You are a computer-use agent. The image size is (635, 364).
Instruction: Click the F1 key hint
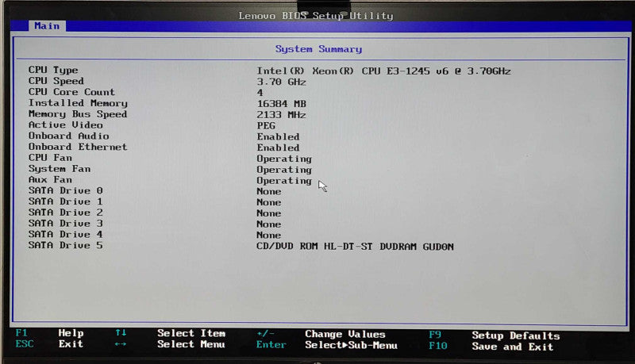21,333
